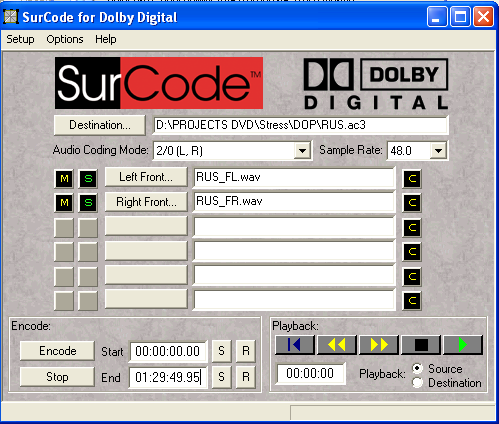Image resolution: width=499 pixels, height=424 pixels.
Task: Click the Right Front... button
Action: 146,202
